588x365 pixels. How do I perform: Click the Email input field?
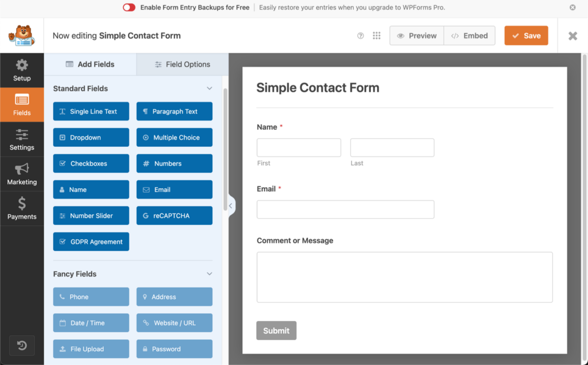(345, 209)
